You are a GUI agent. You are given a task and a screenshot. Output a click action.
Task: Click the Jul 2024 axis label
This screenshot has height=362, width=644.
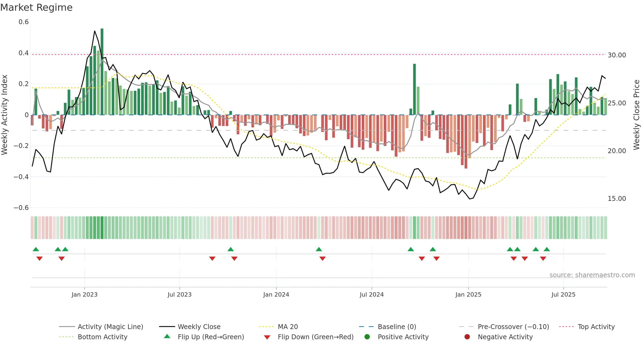click(x=372, y=294)
